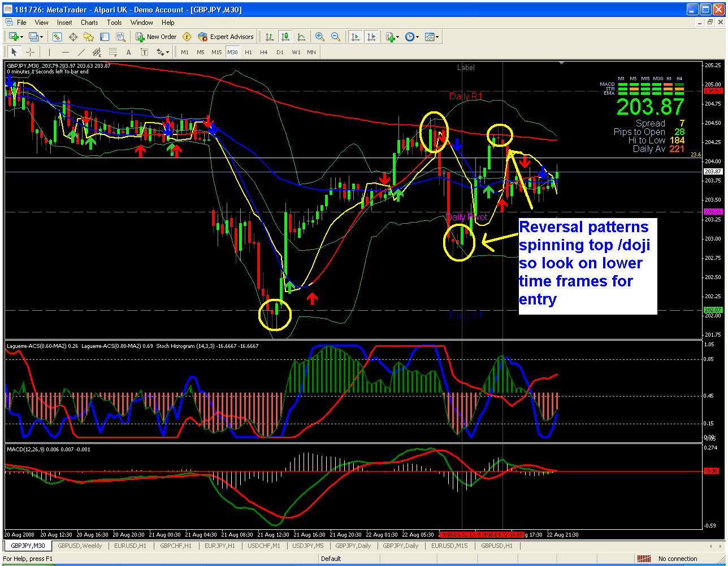
Task: Select the Text label tool
Action: (x=128, y=52)
